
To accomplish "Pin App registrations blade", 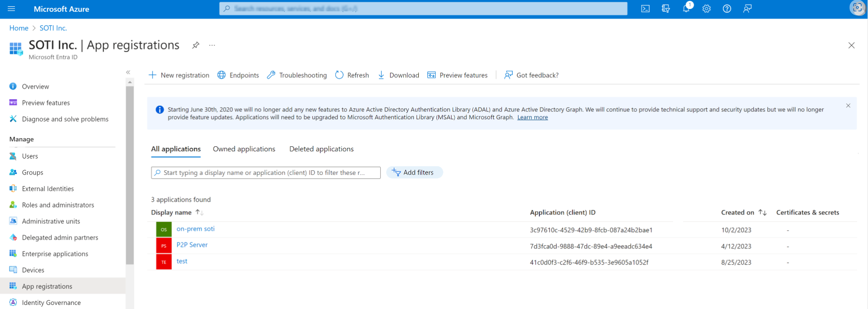I will [x=196, y=45].
